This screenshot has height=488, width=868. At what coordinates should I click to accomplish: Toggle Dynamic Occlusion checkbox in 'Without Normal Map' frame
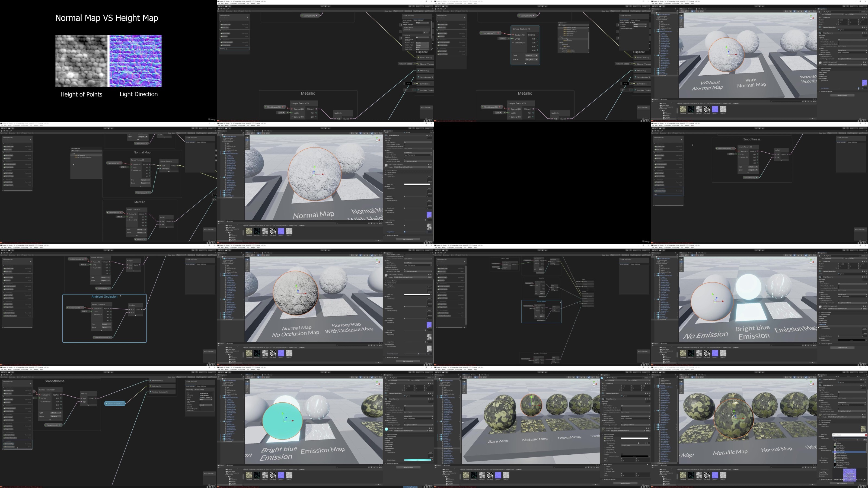click(839, 57)
